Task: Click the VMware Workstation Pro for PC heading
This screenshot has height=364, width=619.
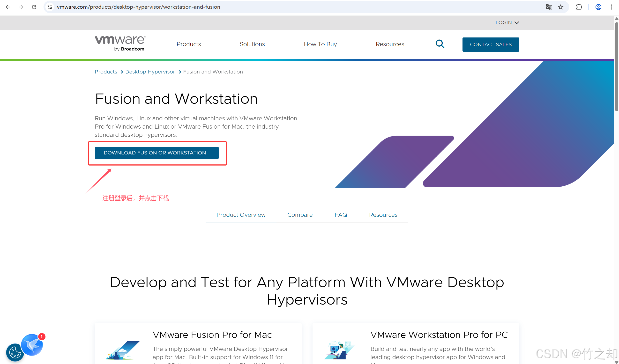Action: (x=439, y=335)
